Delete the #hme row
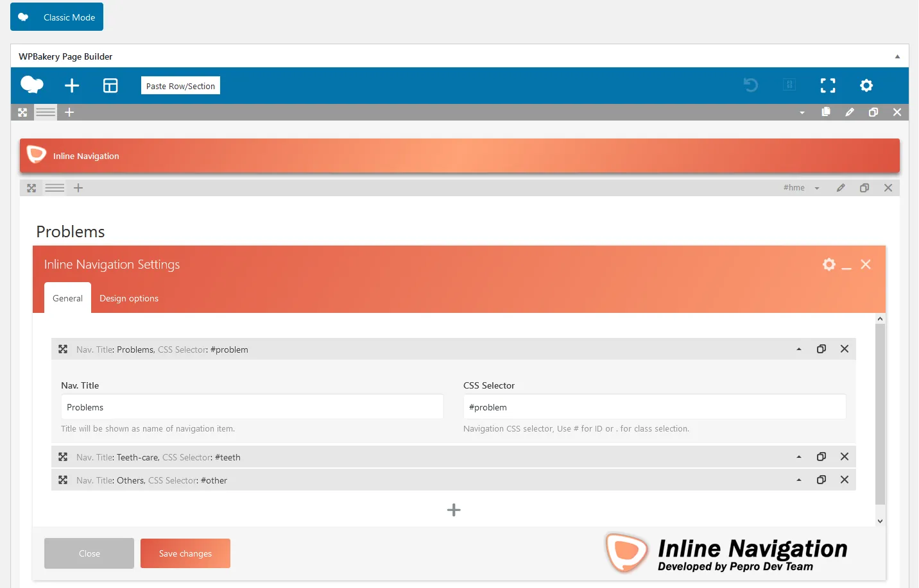Viewport: 919px width, 588px height. point(888,188)
